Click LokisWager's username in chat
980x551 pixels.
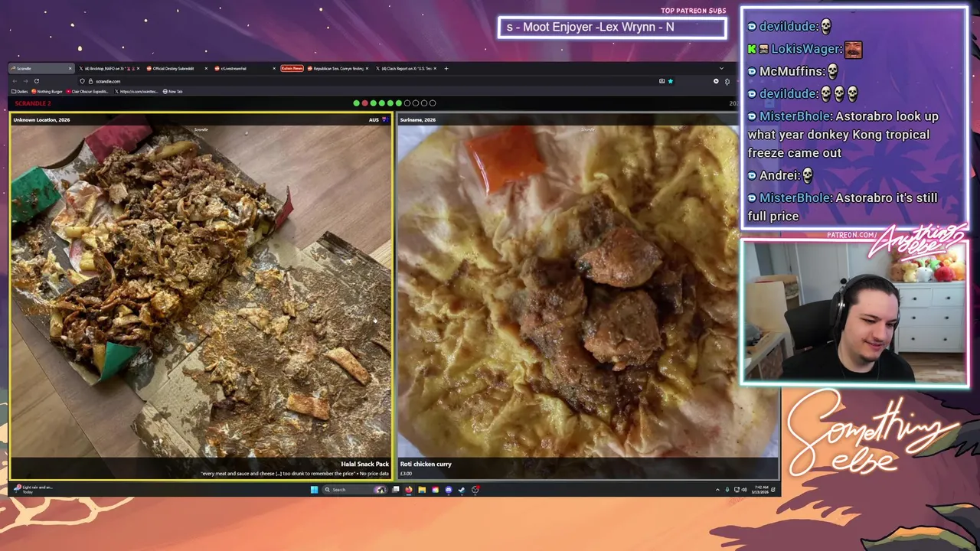(806, 49)
